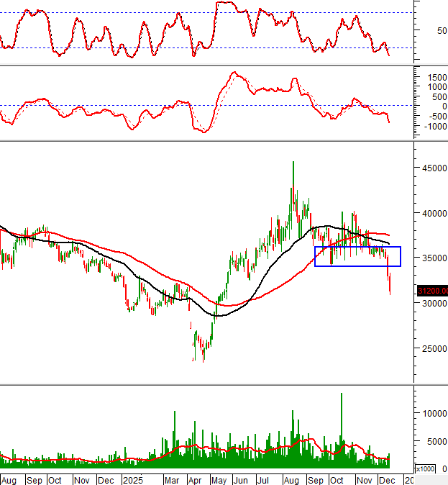Viewport: 448px width, 485px height.
Task: Click the momentum indicator peak in June
Action: 234,73
